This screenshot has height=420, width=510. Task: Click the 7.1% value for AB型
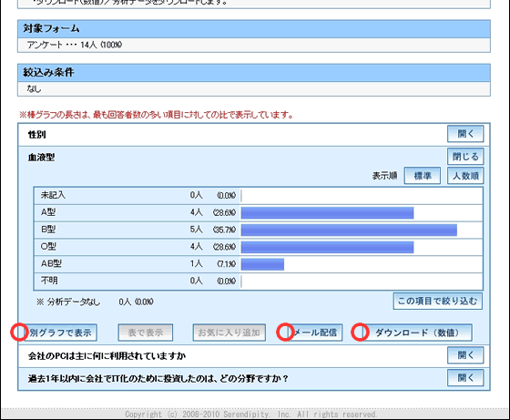click(227, 264)
